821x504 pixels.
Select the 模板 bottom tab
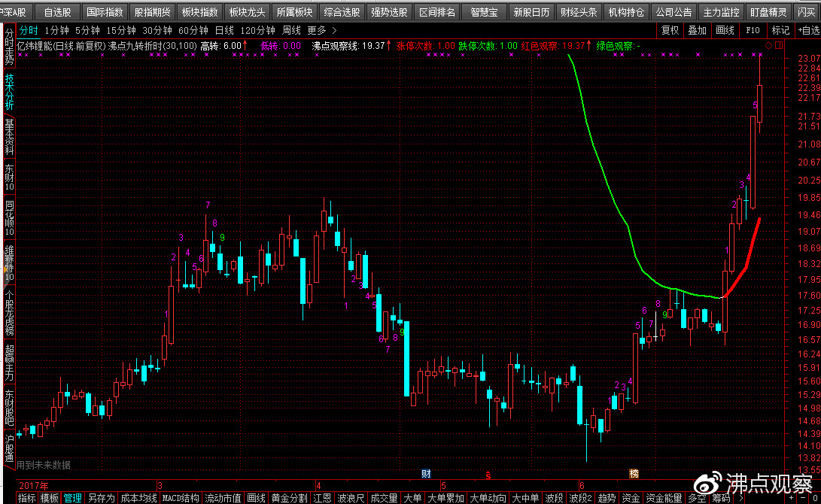point(49,498)
